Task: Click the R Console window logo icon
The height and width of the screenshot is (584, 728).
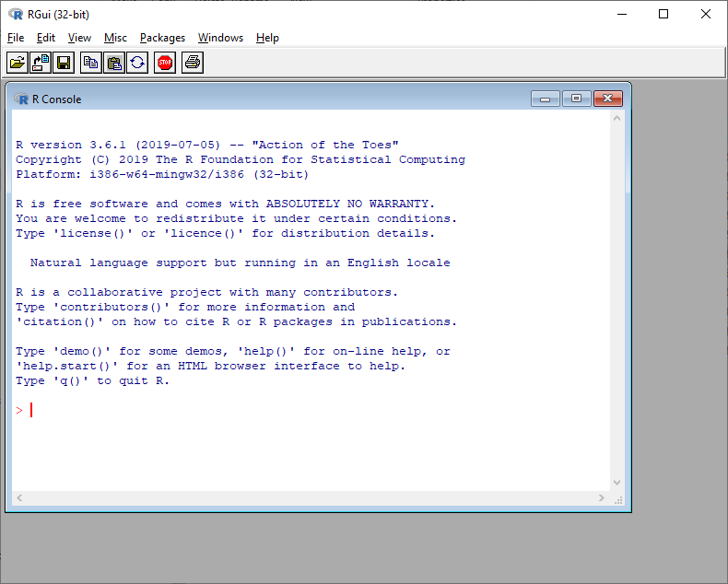Action: tap(21, 99)
